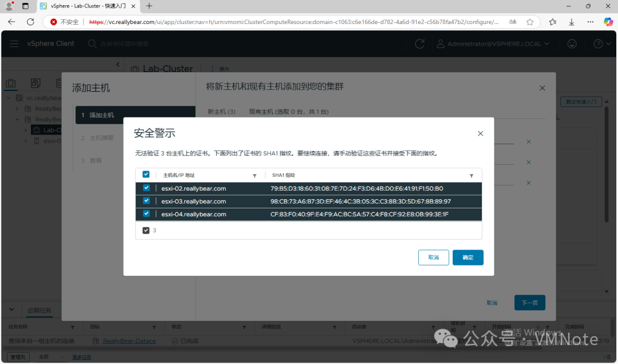Uncheck esxi-04.reallybear.com host row
Screen dimensions: 618x364
(146, 213)
